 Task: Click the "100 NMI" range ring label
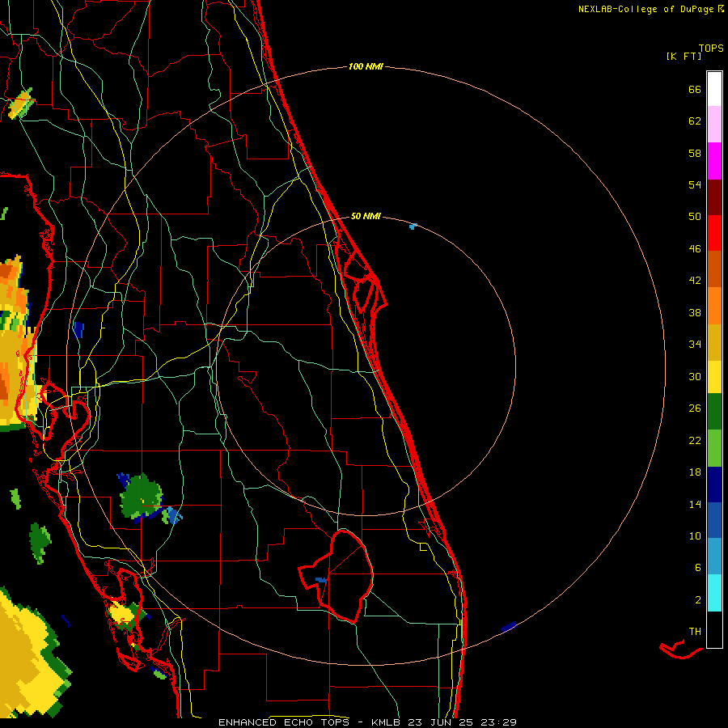coord(366,66)
